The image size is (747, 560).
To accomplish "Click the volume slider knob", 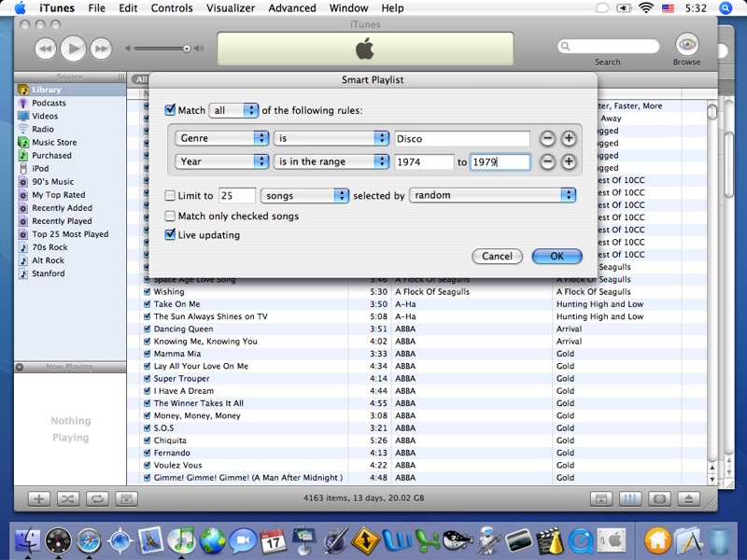I will tap(188, 48).
